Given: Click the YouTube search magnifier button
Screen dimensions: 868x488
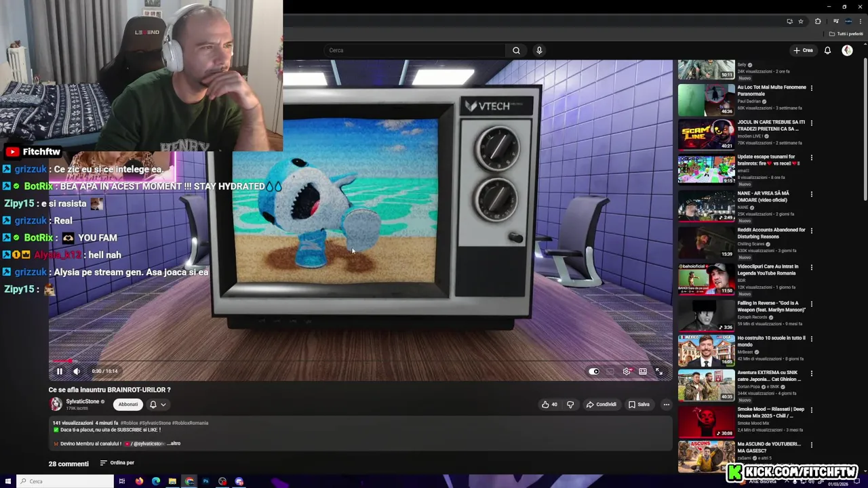Looking at the screenshot, I should (x=516, y=50).
